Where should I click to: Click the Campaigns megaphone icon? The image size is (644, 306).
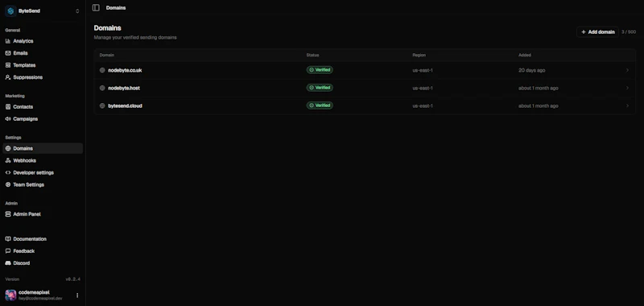pos(8,118)
